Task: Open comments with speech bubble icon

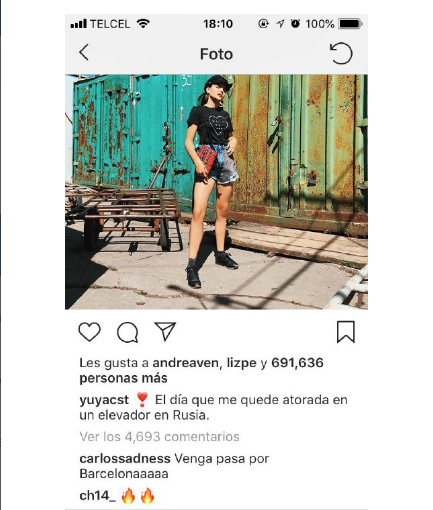Action: tap(127, 332)
